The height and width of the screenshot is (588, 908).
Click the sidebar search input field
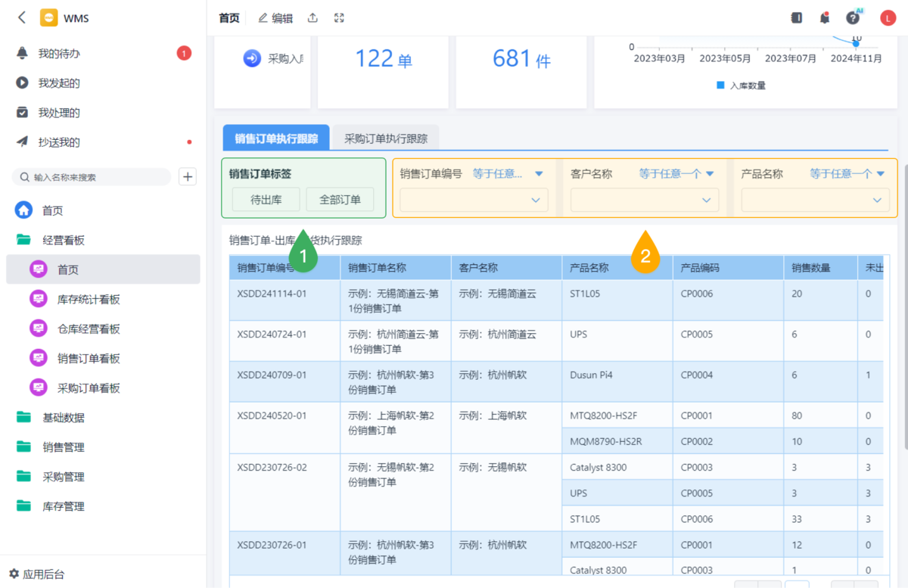91,176
